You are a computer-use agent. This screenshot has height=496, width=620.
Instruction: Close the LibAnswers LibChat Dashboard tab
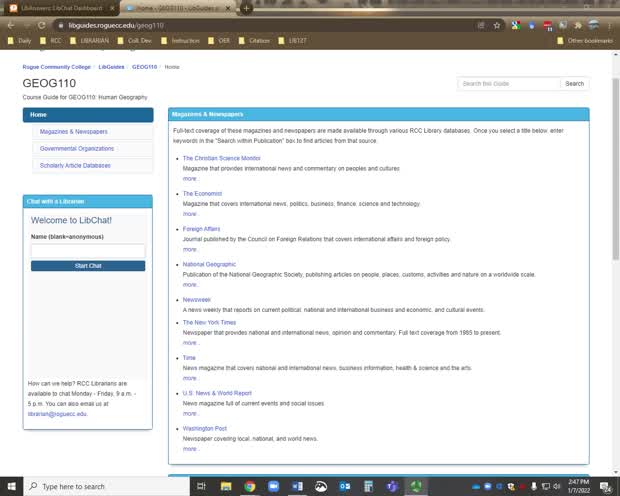coord(112,8)
